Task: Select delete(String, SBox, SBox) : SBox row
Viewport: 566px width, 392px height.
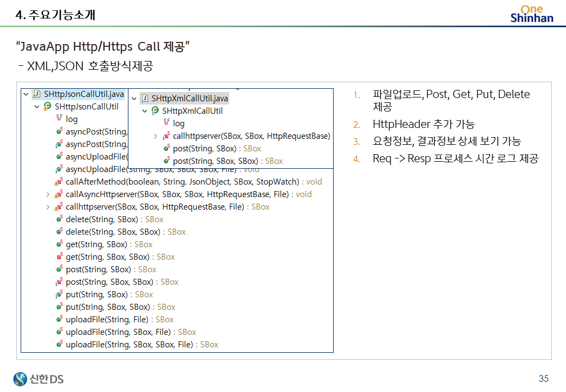Action: (x=126, y=232)
